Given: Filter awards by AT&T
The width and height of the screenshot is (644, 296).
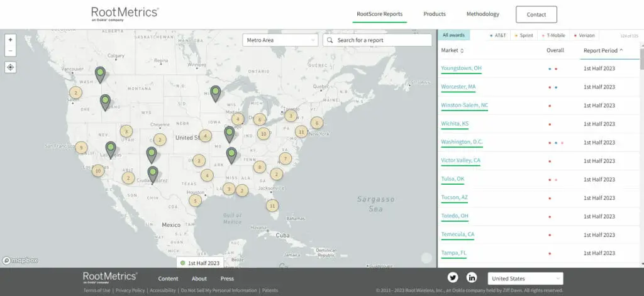Looking at the screenshot, I should 498,35.
